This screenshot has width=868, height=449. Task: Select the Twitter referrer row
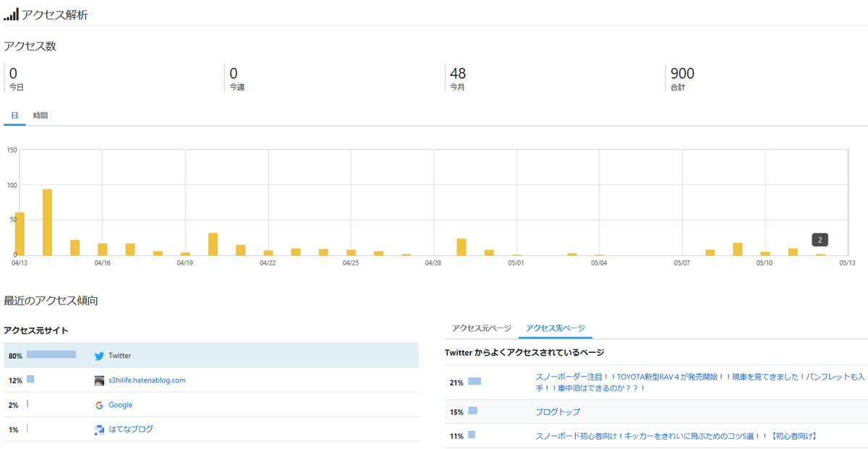coord(210,356)
